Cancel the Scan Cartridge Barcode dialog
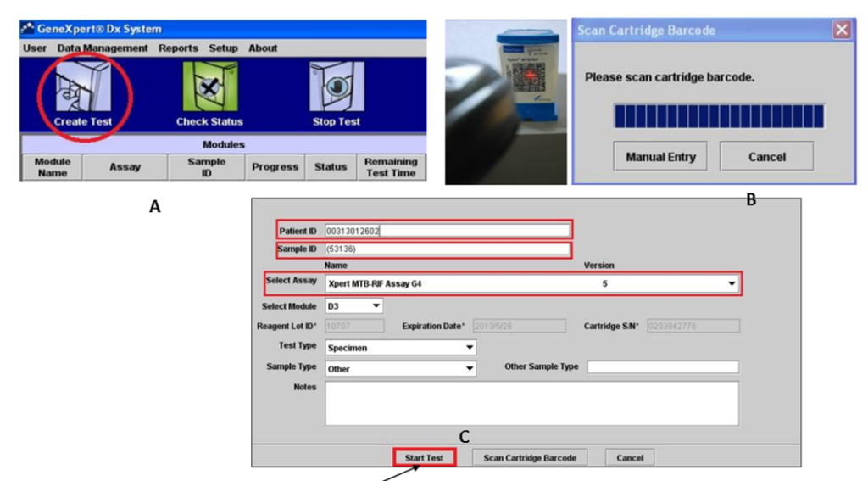The image size is (868, 481). pyautogui.click(x=766, y=157)
